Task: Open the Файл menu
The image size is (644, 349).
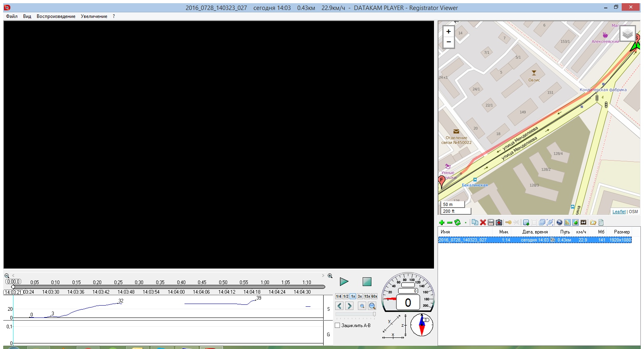Action: tap(12, 16)
